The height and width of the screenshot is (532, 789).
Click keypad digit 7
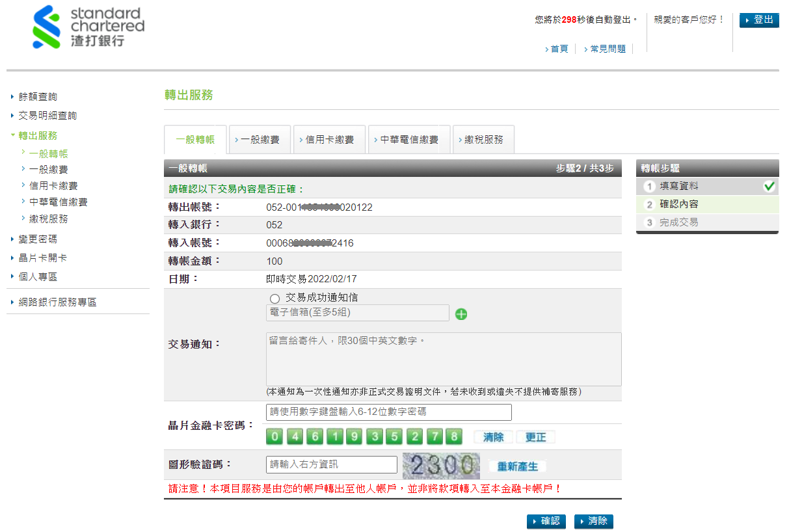tap(435, 436)
